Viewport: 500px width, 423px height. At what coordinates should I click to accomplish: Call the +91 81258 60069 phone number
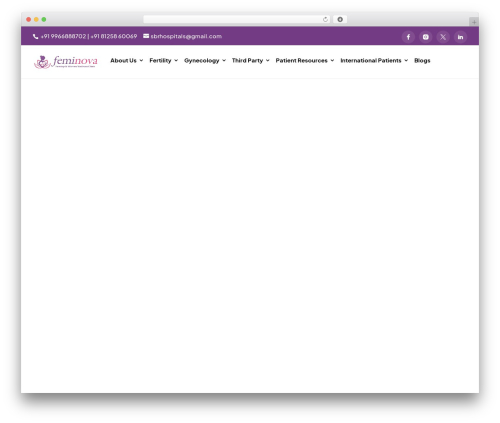click(114, 36)
